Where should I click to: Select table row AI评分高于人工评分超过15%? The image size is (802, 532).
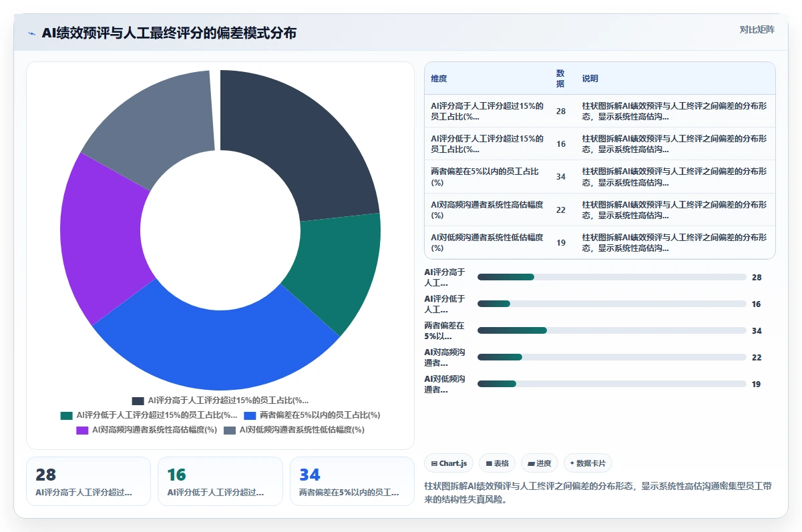click(x=600, y=111)
